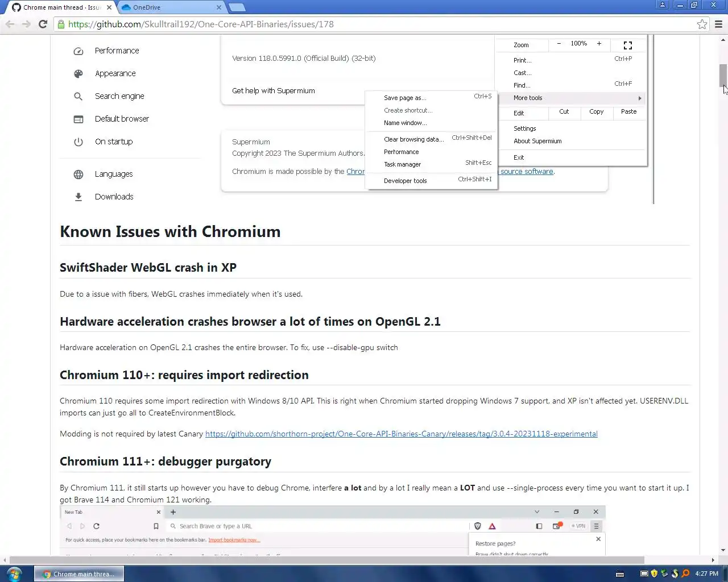The image size is (728, 582).
Task: Click Save page as... in the submenu
Action: [432, 97]
